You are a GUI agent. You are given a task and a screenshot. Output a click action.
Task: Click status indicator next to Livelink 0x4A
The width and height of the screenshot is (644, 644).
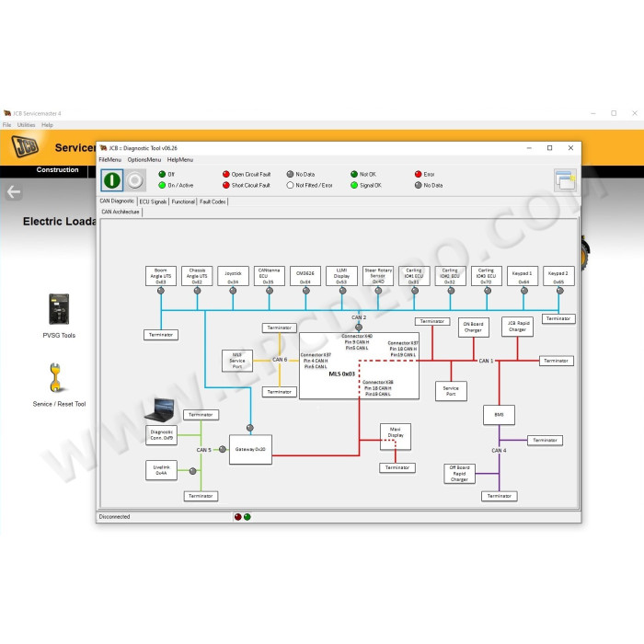192,471
